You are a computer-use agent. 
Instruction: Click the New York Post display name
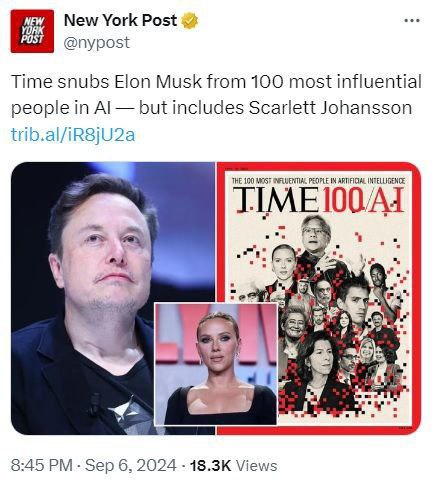[x=120, y=20]
